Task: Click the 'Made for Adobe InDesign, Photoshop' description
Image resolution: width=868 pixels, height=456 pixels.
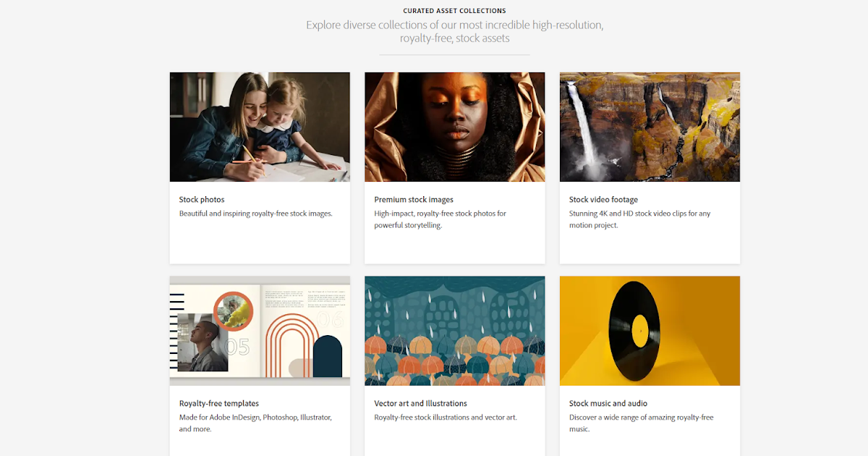Action: coord(255,423)
